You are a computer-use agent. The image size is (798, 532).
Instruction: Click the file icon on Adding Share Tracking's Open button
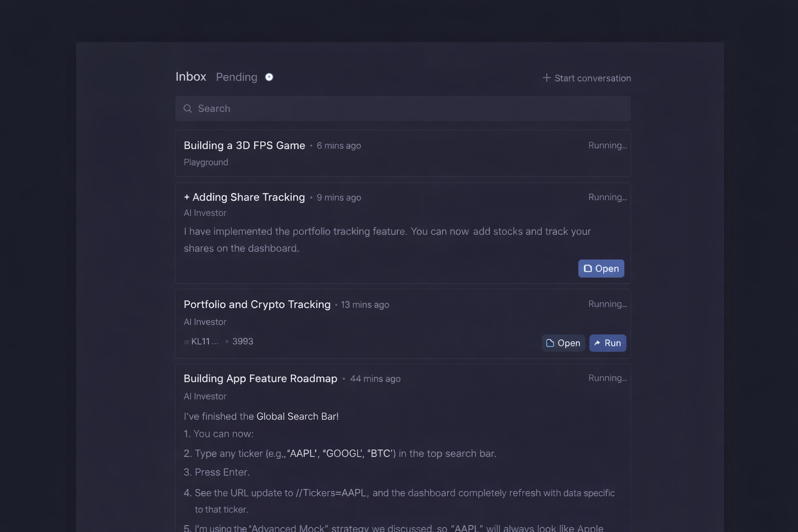point(588,269)
